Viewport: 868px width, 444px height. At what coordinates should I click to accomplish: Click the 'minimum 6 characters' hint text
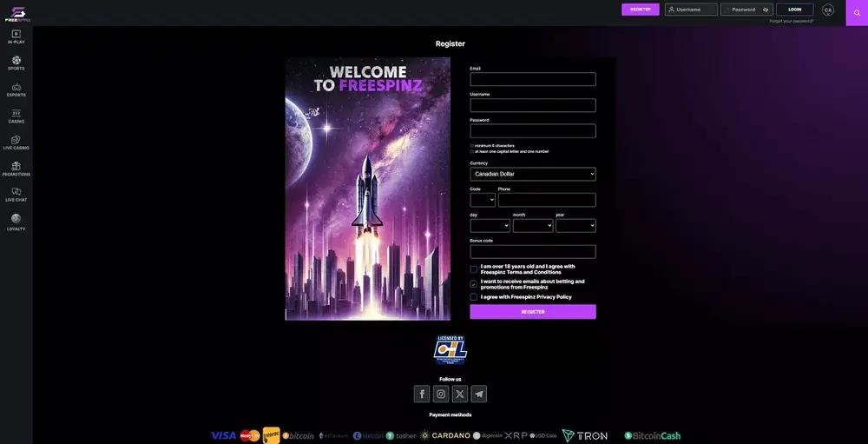[x=495, y=146]
